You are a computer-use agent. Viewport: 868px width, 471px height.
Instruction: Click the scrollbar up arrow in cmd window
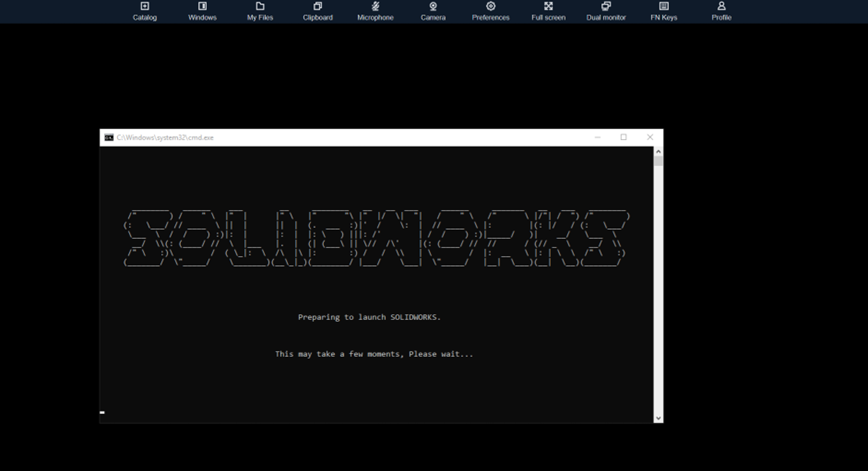click(x=658, y=151)
